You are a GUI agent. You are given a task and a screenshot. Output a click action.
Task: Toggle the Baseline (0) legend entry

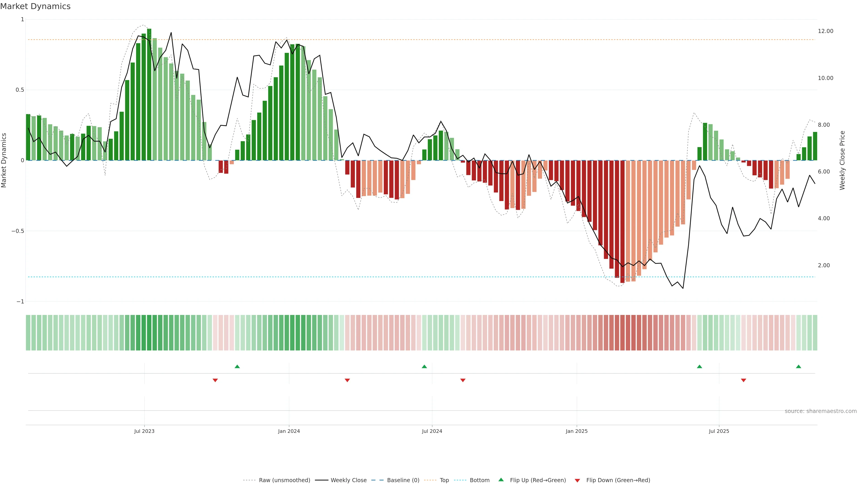[x=403, y=480]
